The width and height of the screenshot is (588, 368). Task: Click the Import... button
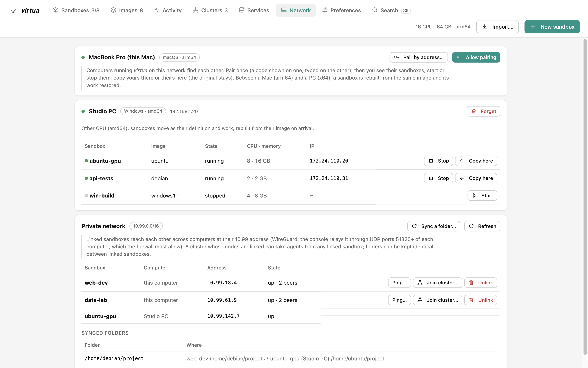click(497, 27)
